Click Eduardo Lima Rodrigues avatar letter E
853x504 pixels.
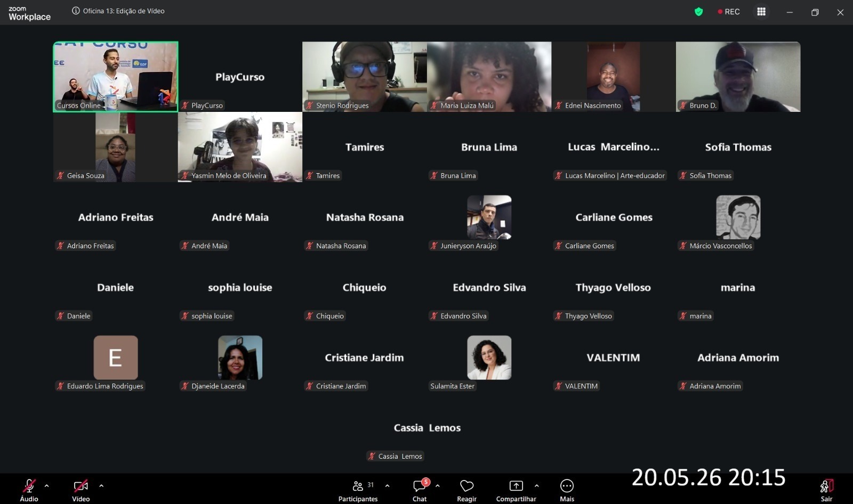coord(116,357)
